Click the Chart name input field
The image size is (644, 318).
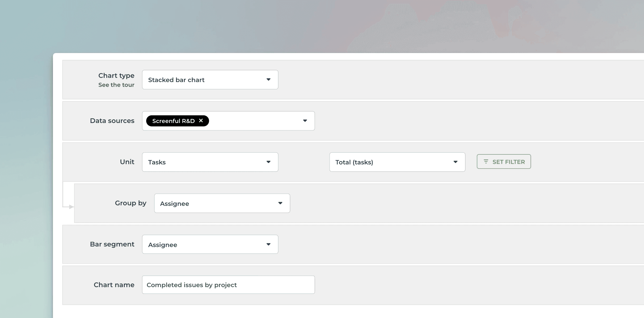228,284
